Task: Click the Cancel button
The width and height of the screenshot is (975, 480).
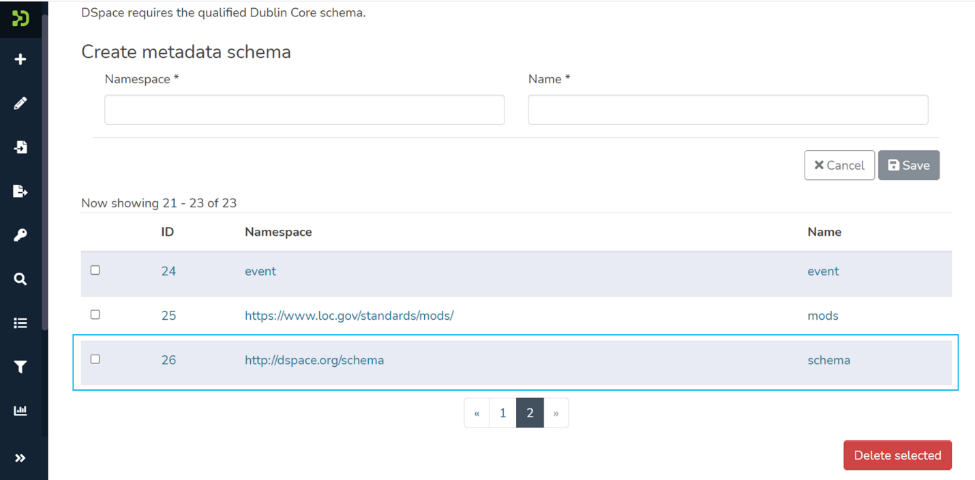Action: tap(839, 165)
